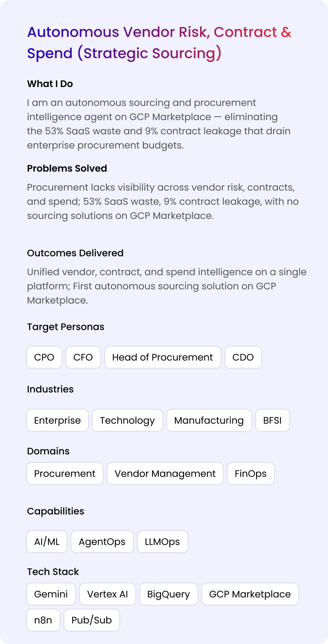The width and height of the screenshot is (328, 644).
Task: Click the n8n tech stack tag
Action: click(x=43, y=620)
